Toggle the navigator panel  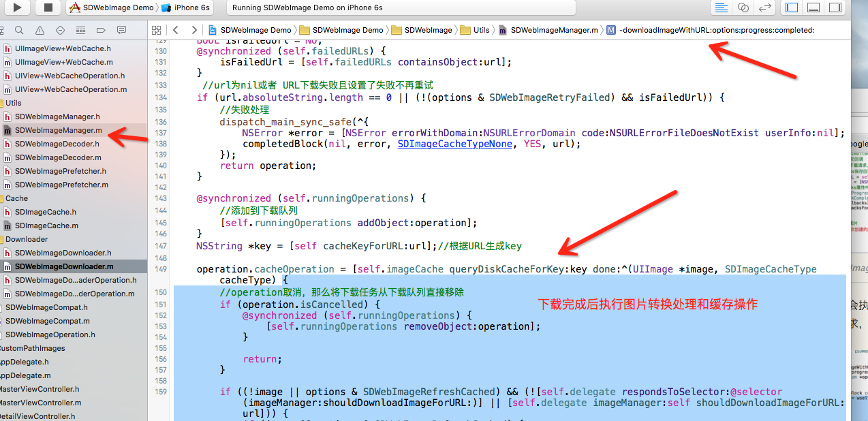792,7
